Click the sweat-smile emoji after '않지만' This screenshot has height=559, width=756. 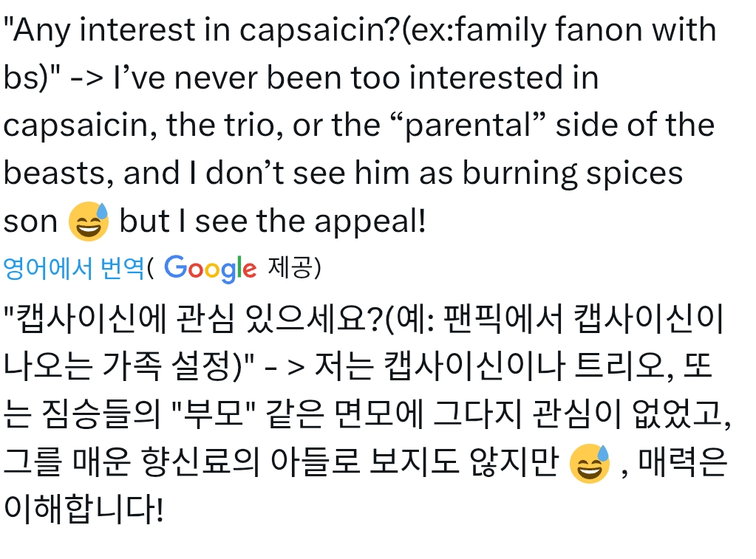coord(590,464)
